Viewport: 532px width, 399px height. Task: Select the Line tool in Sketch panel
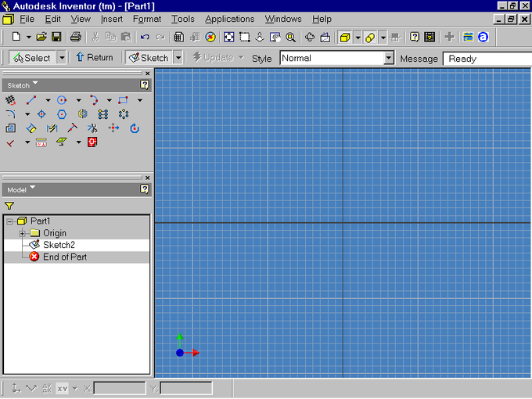click(x=31, y=100)
